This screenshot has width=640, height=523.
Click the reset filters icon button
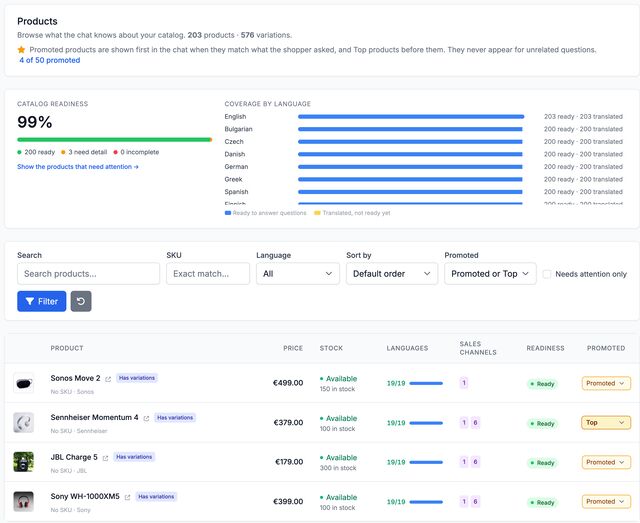pyautogui.click(x=81, y=301)
